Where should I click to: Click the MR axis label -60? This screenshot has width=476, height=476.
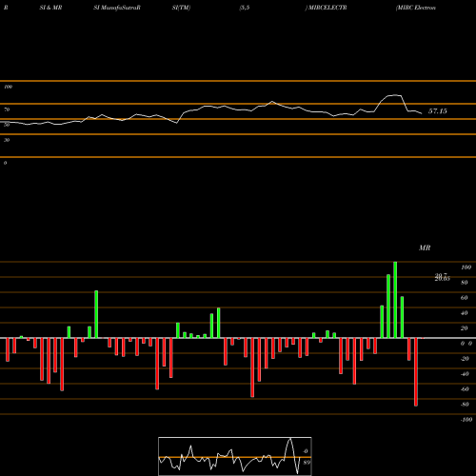coord(465,389)
